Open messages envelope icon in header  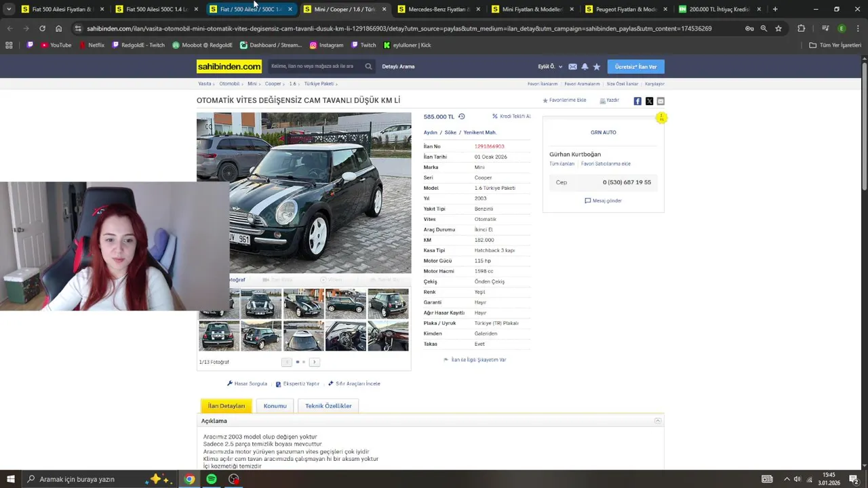pos(572,66)
